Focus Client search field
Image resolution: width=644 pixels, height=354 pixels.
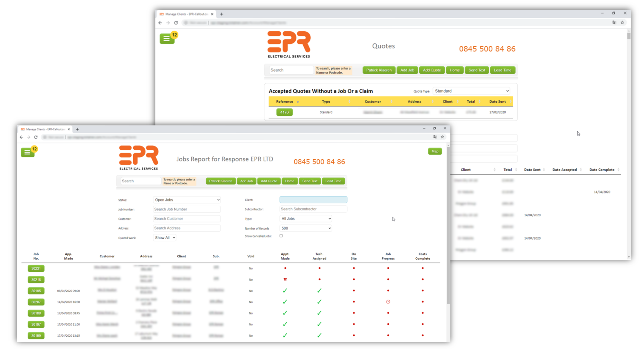pos(313,200)
